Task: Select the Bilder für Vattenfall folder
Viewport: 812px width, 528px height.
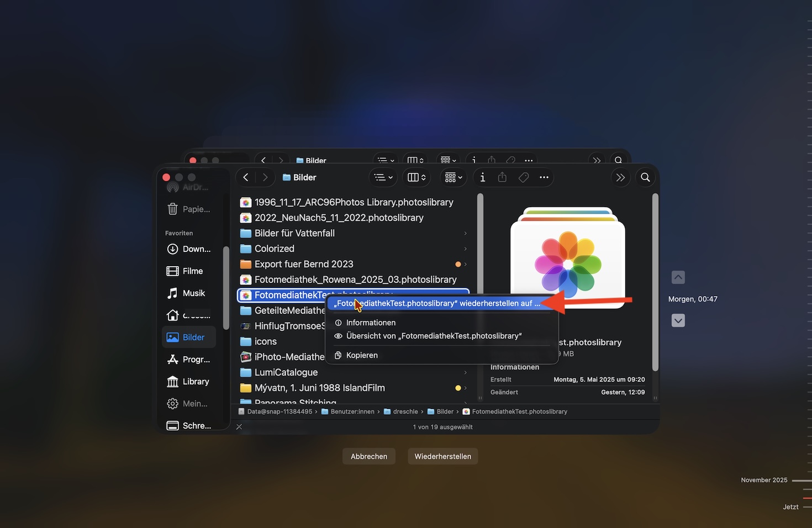Action: coord(354,233)
